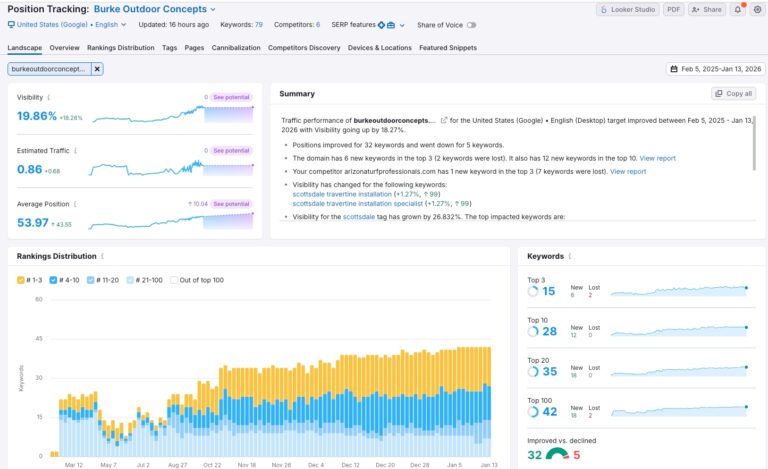768x469 pixels.
Task: Open Pages tab
Action: coord(194,47)
